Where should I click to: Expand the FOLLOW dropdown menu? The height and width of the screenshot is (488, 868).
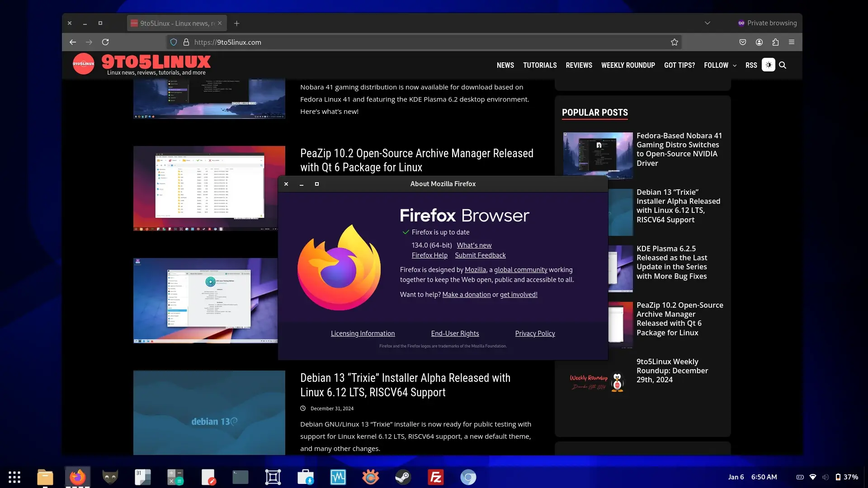[720, 65]
